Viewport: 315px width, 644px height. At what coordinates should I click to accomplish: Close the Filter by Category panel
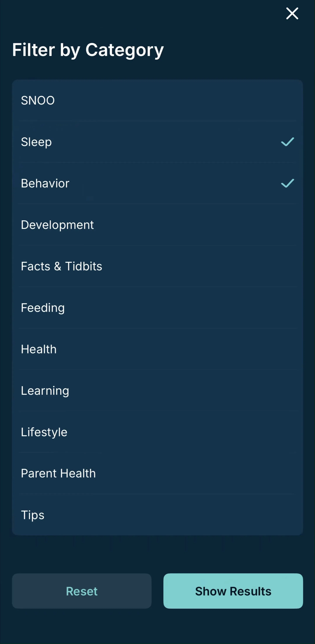click(x=292, y=13)
